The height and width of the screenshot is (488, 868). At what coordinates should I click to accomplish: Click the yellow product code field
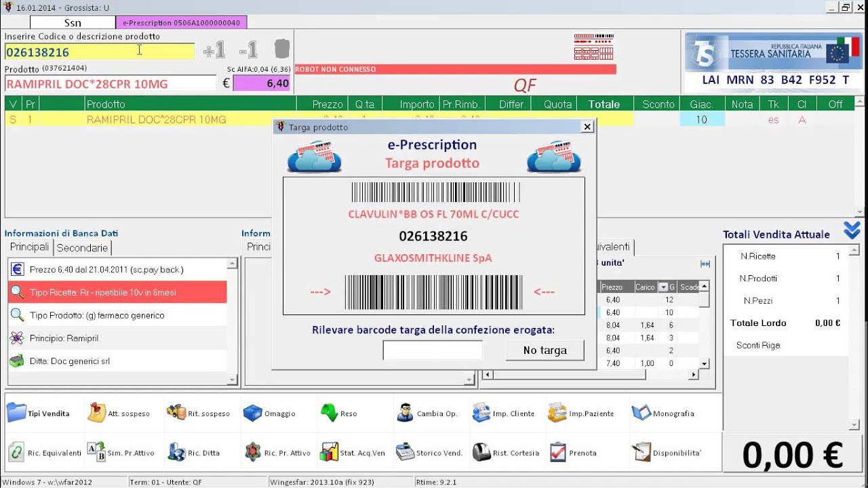[100, 52]
